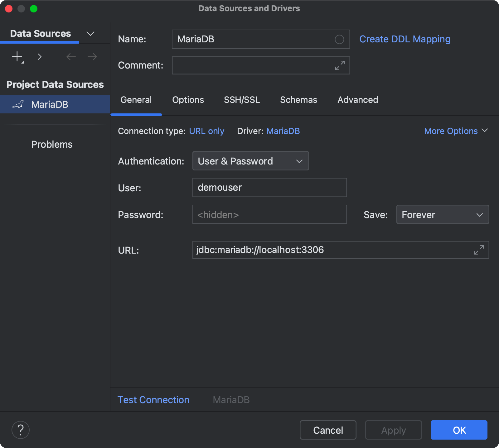The height and width of the screenshot is (448, 499).
Task: Collapse the Data Sources header chevron
Action: 90,33
